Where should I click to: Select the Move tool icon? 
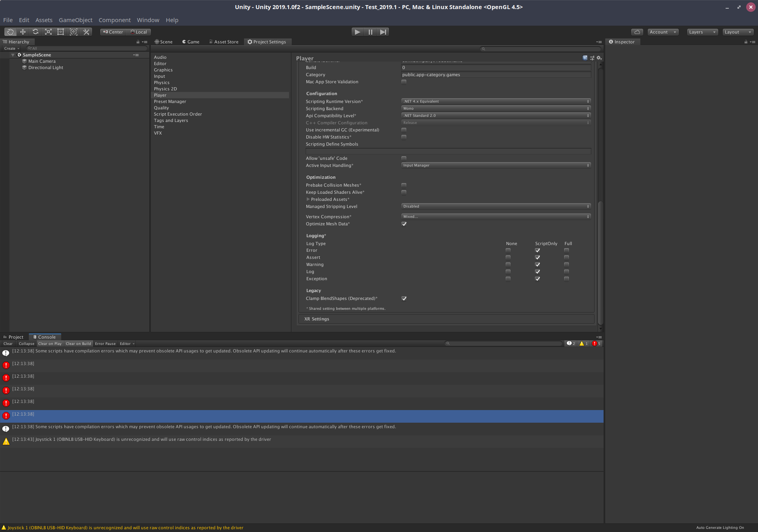click(23, 32)
